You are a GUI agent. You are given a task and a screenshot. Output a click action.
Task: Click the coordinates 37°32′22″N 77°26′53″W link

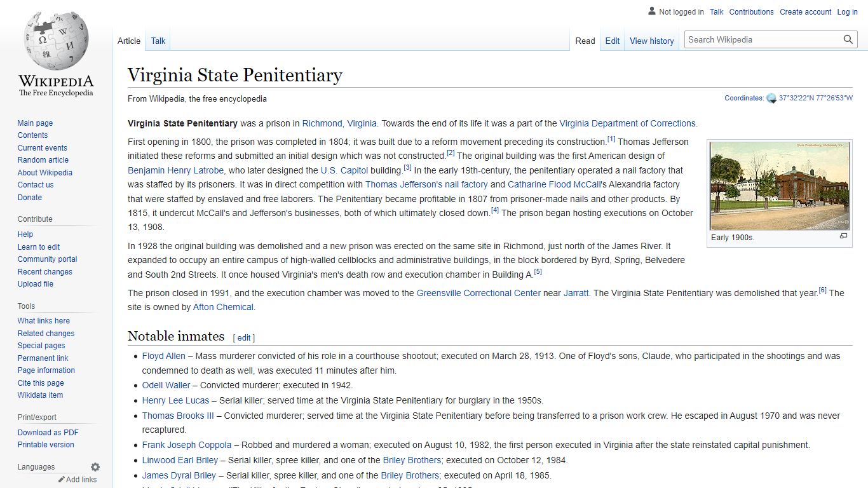pos(816,98)
